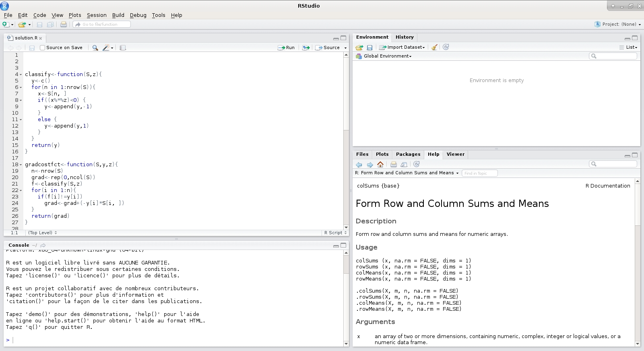The height and width of the screenshot is (351, 644).
Task: Click Save Workspace icon in Environment pane
Action: (369, 47)
